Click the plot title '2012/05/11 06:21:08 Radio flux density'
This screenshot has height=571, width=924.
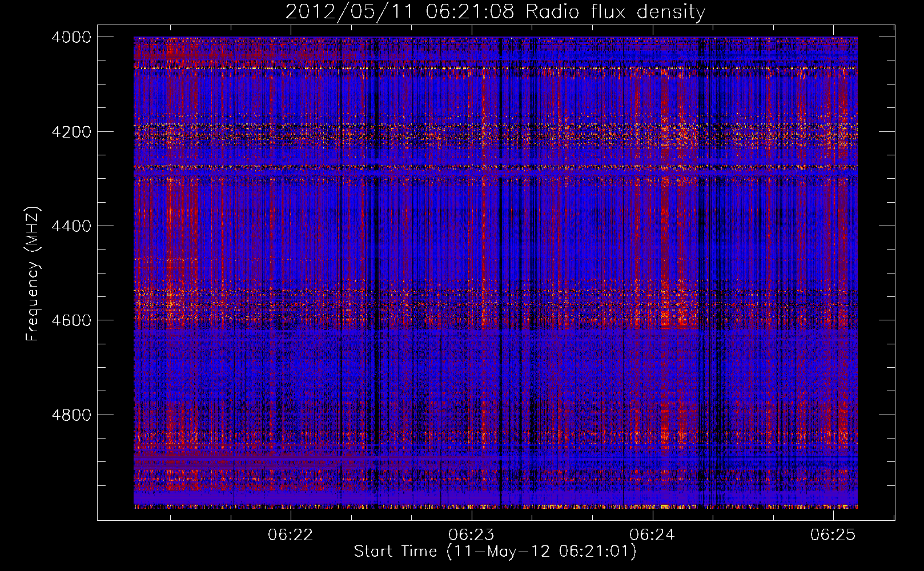[495, 11]
